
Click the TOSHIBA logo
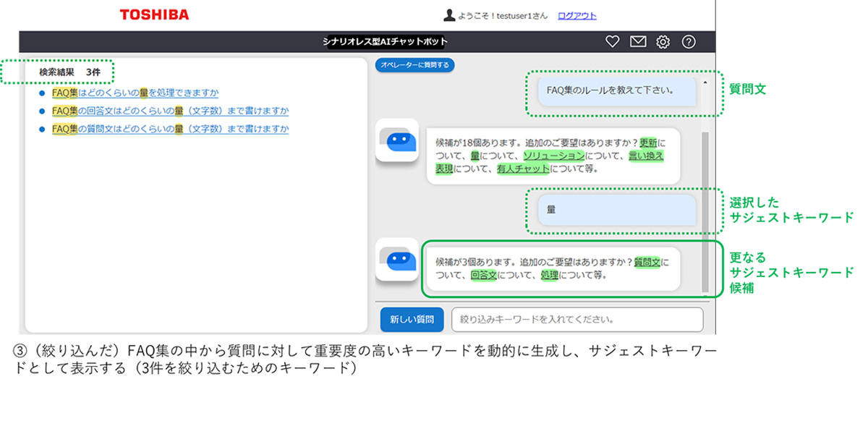tap(154, 15)
